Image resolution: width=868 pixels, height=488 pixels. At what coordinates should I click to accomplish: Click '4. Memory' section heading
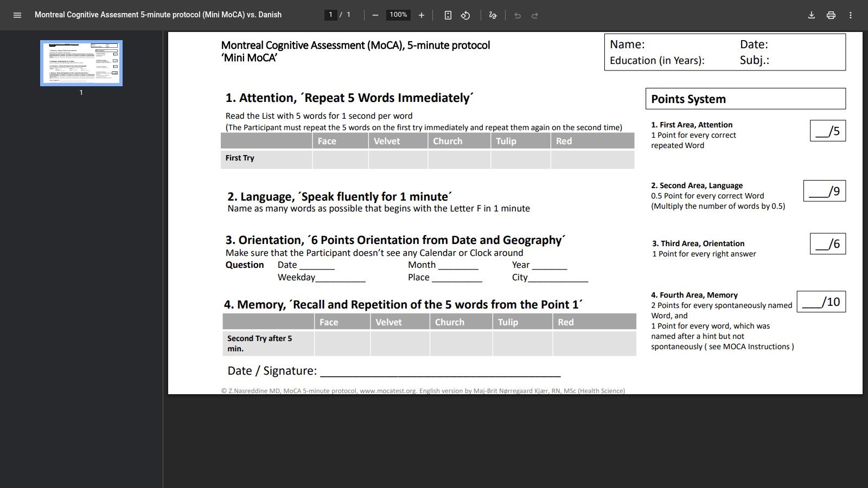pos(403,304)
